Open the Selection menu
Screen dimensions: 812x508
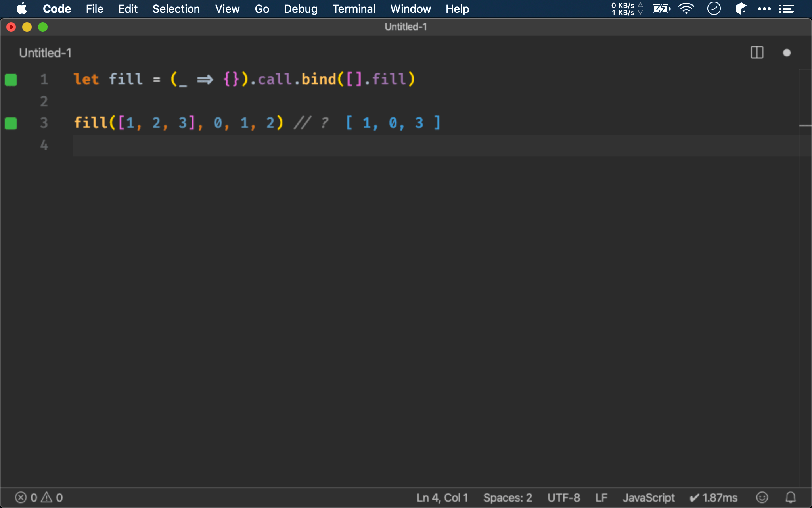[x=176, y=9]
